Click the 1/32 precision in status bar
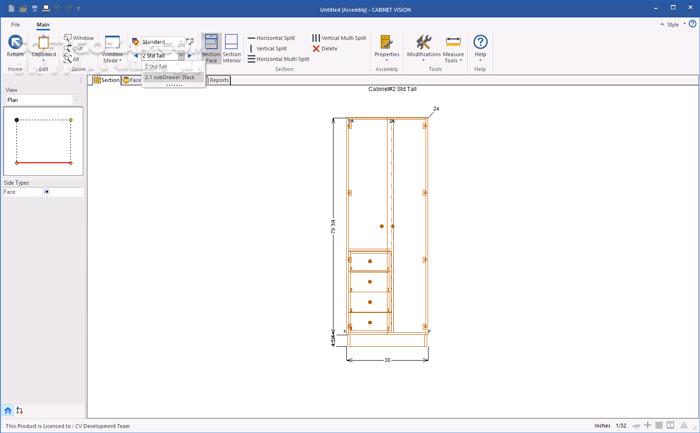This screenshot has width=700, height=433. pyautogui.click(x=621, y=426)
